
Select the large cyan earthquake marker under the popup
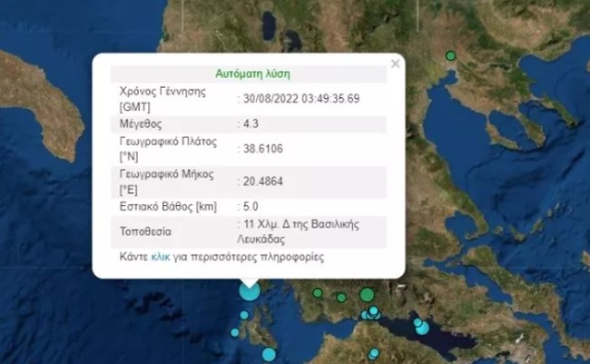pos(250,291)
